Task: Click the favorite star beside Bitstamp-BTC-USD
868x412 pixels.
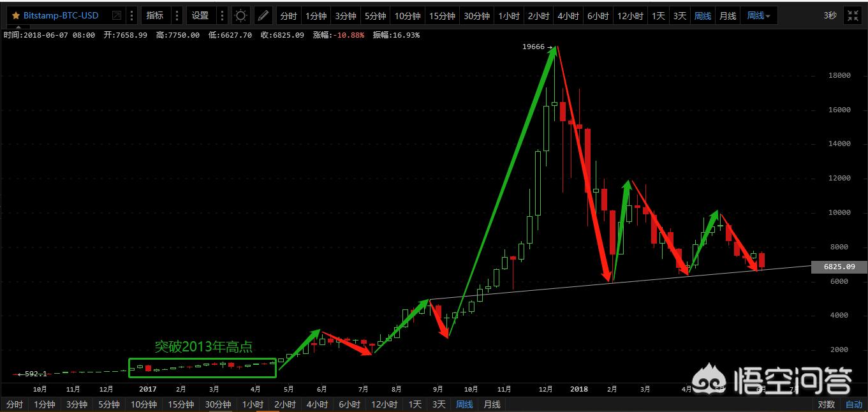Action: (x=15, y=15)
